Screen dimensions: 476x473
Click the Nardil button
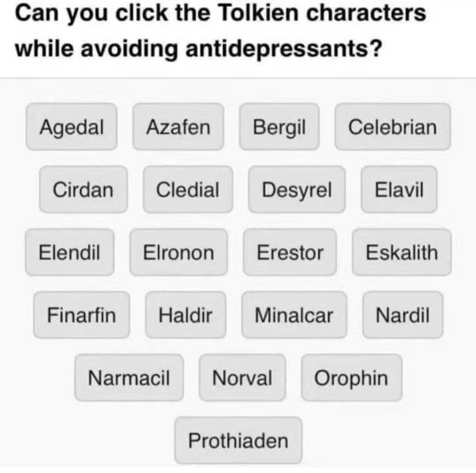pyautogui.click(x=402, y=315)
